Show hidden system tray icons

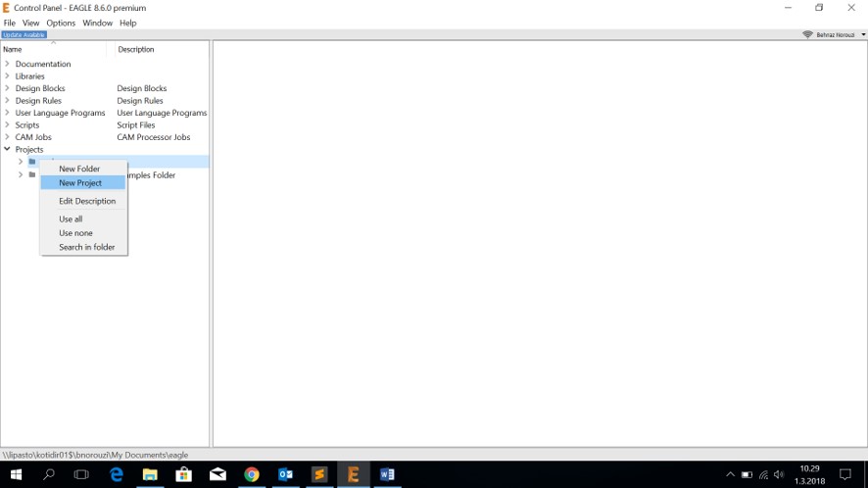pos(730,474)
